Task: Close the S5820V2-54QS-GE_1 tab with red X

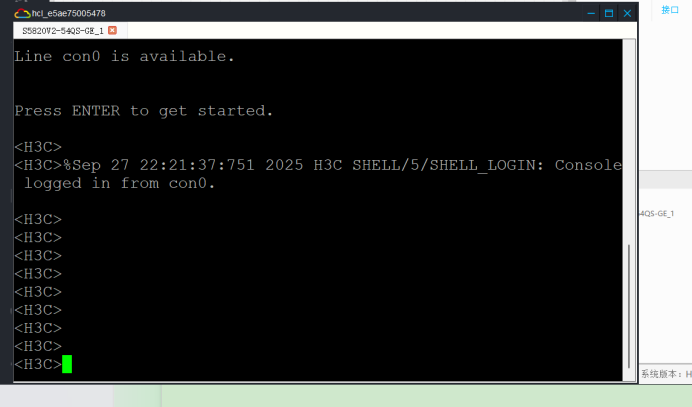Action: [x=113, y=30]
